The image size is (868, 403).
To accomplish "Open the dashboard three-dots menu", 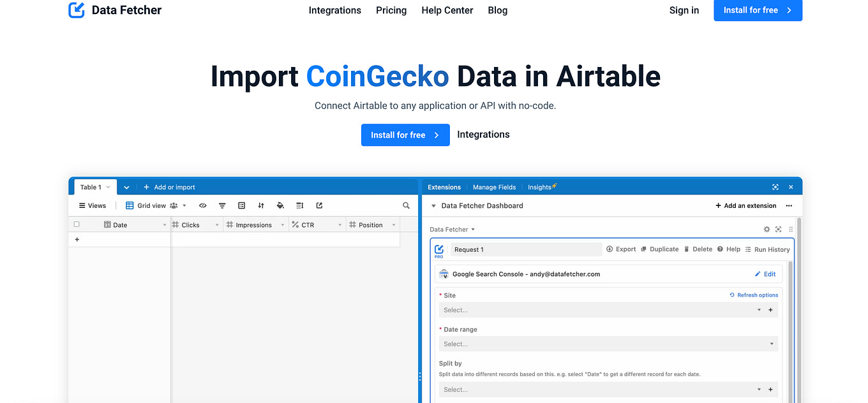I will pos(789,206).
